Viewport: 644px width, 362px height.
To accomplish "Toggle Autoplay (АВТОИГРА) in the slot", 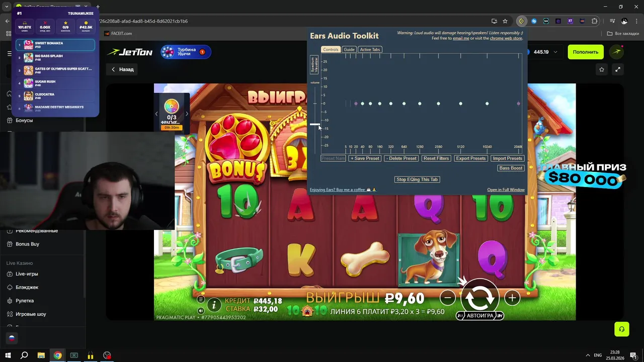I will click(480, 316).
